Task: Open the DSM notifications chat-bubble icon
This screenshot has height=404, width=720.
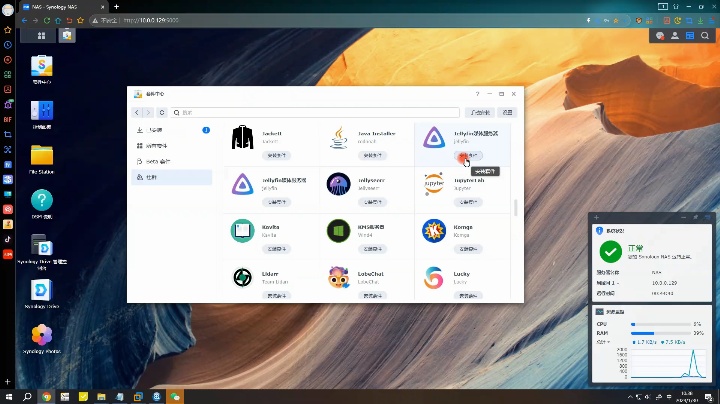Action: [660, 36]
